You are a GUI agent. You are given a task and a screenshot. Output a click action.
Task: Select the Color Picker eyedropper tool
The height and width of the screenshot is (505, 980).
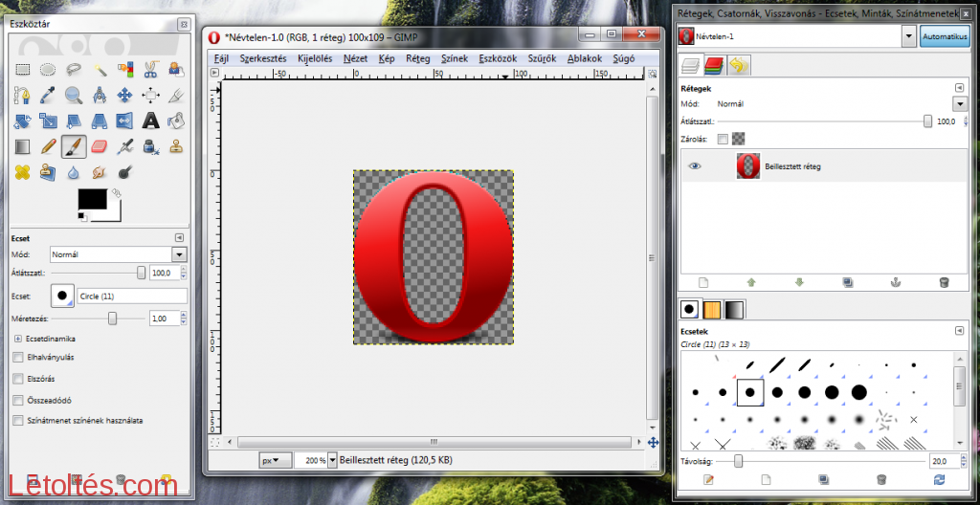[48, 95]
